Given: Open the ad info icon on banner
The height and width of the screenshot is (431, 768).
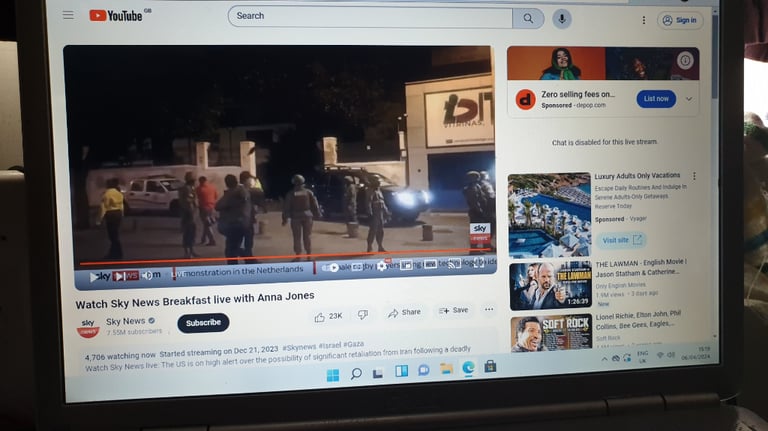Looking at the screenshot, I should 685,60.
